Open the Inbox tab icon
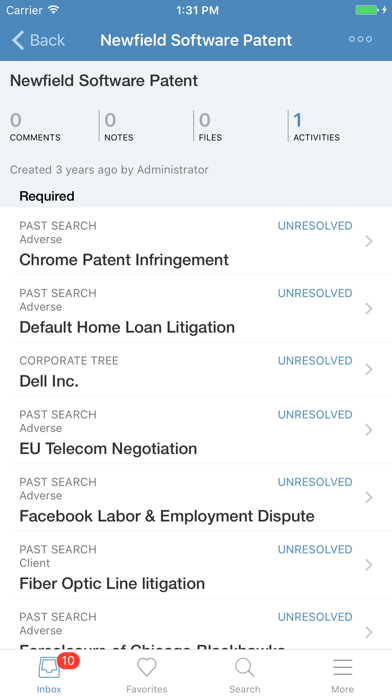The width and height of the screenshot is (392, 696). (49, 667)
